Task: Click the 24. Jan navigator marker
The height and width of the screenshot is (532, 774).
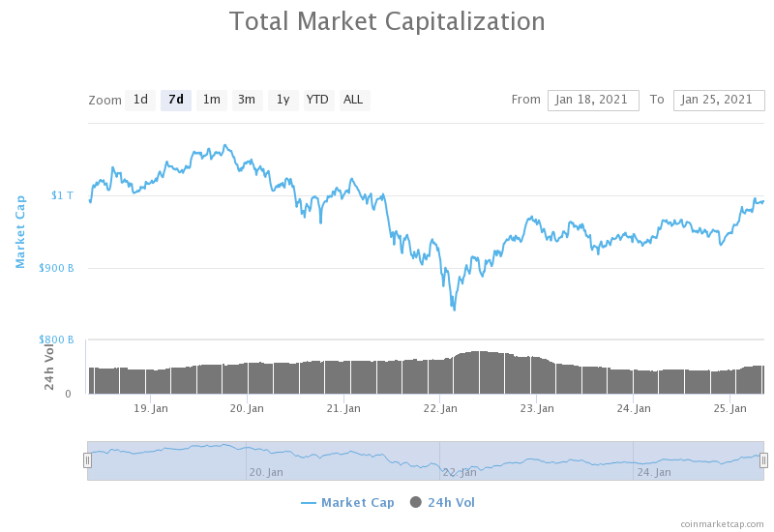Action: pyautogui.click(x=654, y=472)
